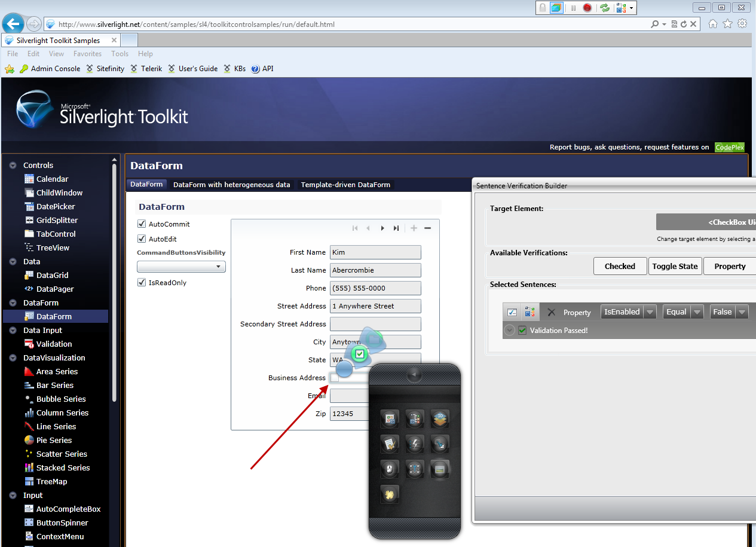The image size is (756, 547).
Task: Go to last record in DataForm navigator
Action: coord(396,228)
